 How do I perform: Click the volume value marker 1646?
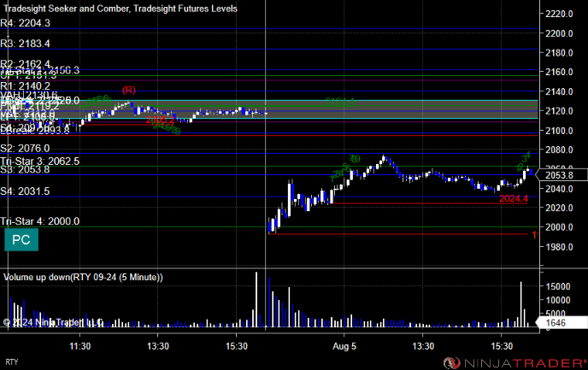[x=562, y=323]
